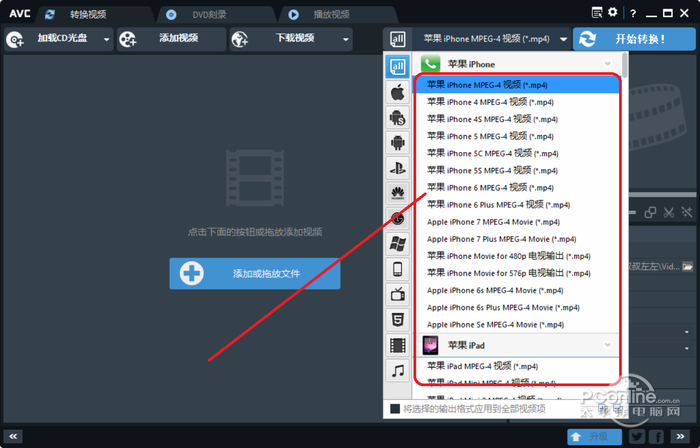Collapse the 苹果 iPhone group chevron
This screenshot has width=700, height=448.
608,64
